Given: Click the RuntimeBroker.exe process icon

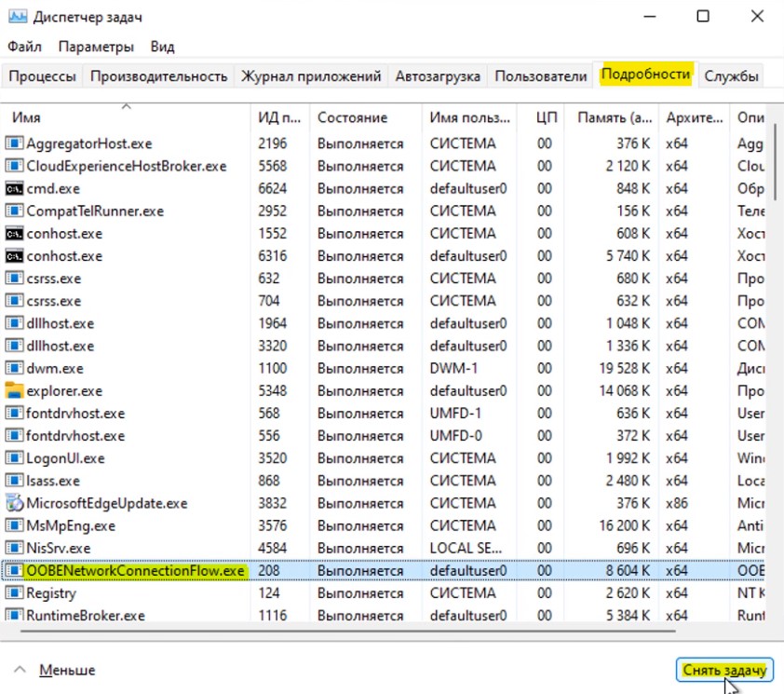Looking at the screenshot, I should tap(14, 615).
